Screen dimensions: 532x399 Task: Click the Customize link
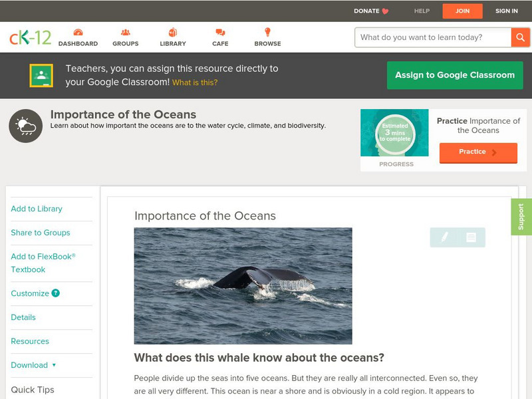click(x=30, y=293)
